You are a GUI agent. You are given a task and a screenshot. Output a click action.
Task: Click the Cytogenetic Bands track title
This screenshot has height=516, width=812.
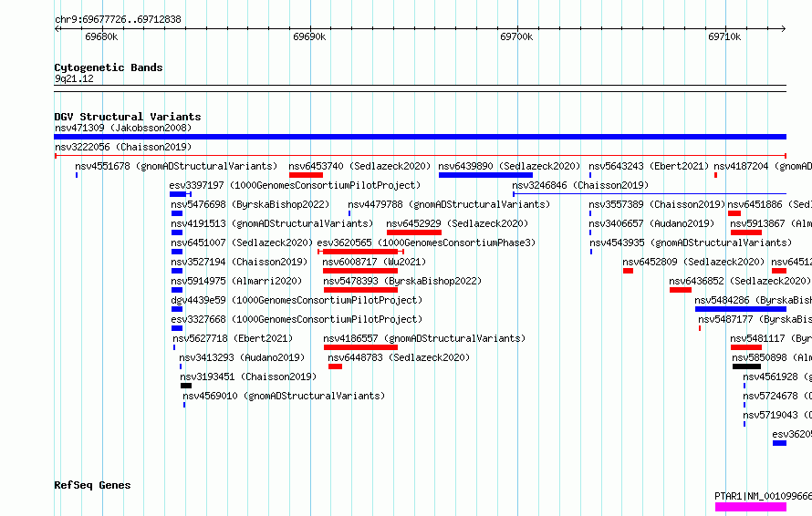tap(109, 67)
